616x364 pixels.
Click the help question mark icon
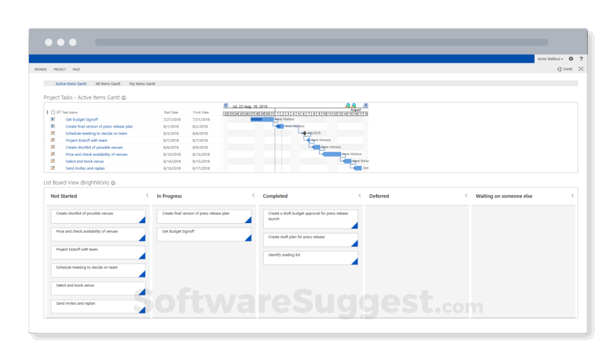point(581,59)
